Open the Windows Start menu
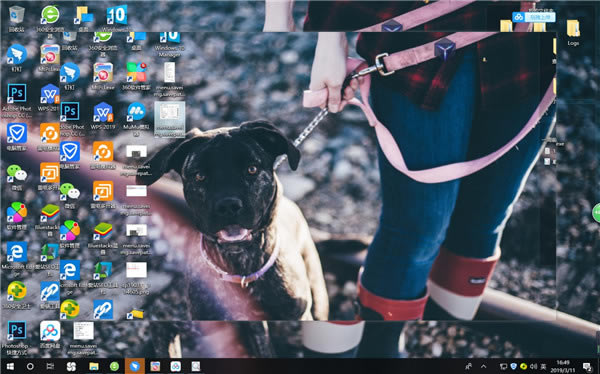This screenshot has height=374, width=600. click(x=10, y=366)
